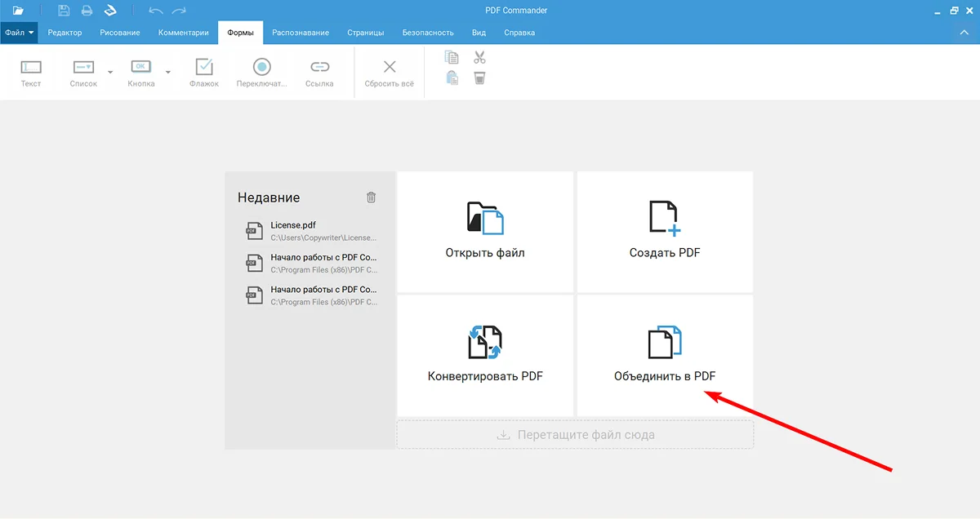Switch to the Безопасность tab
The image size is (980, 519).
point(428,33)
